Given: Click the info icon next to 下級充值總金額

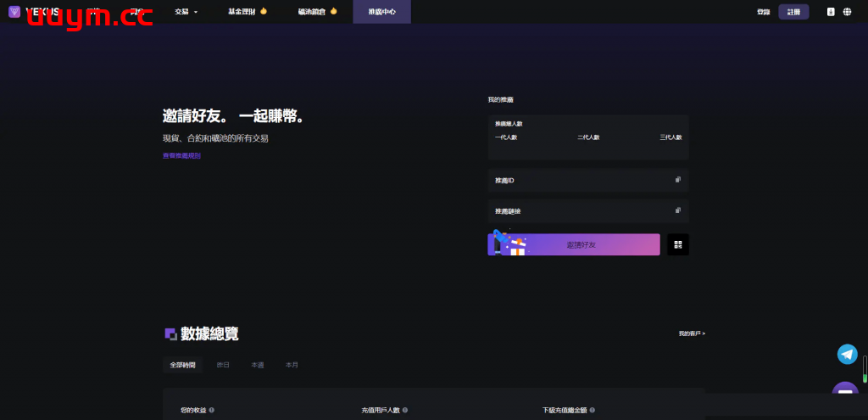Looking at the screenshot, I should (x=591, y=410).
